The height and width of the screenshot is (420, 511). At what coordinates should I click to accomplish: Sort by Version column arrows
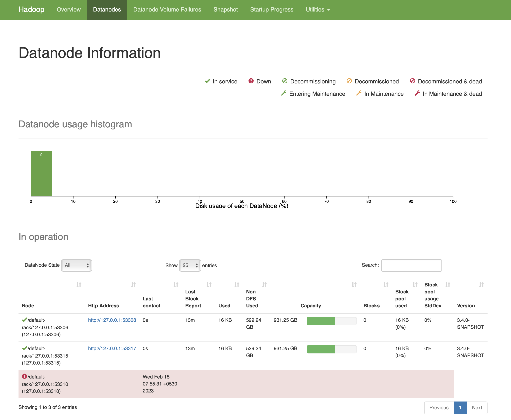(481, 285)
